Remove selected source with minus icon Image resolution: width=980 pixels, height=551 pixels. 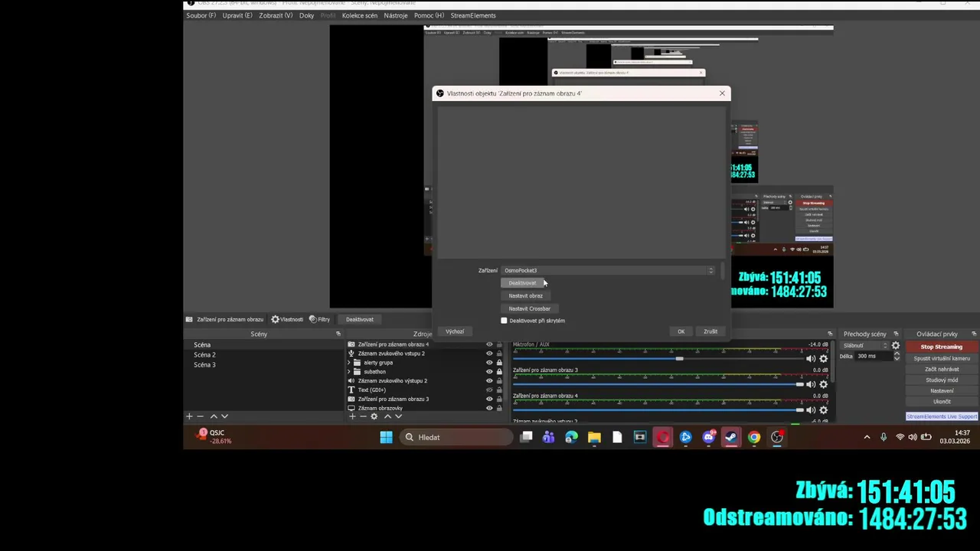point(363,416)
